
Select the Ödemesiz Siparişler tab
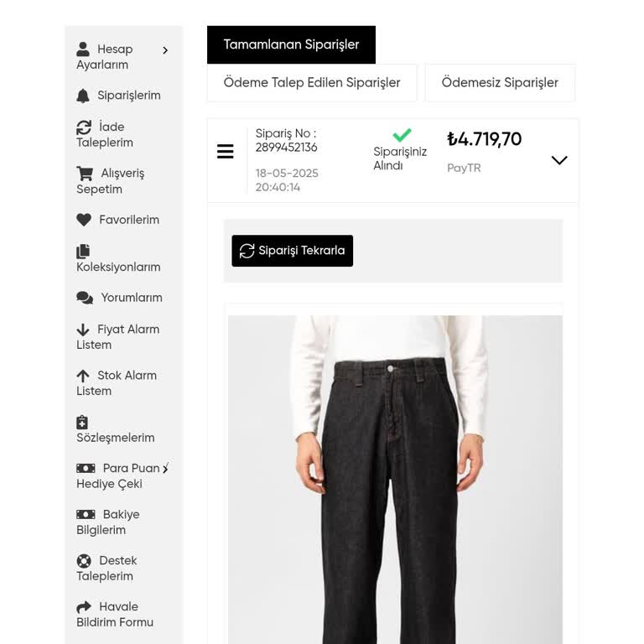(x=500, y=83)
